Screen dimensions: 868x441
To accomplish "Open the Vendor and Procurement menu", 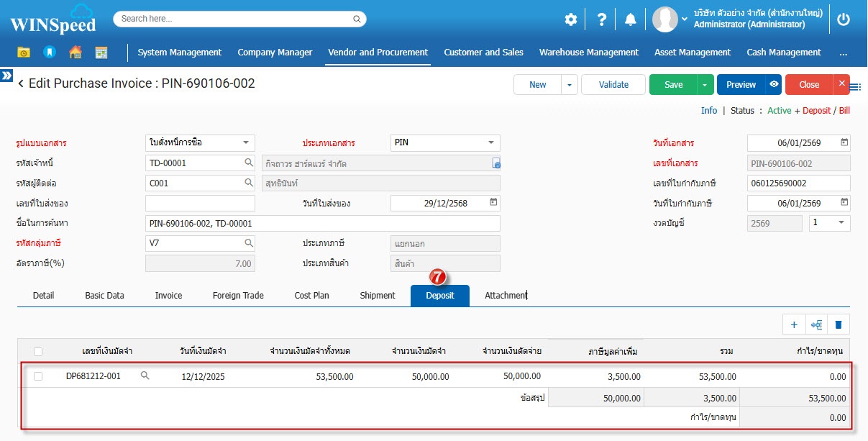I will tap(378, 53).
